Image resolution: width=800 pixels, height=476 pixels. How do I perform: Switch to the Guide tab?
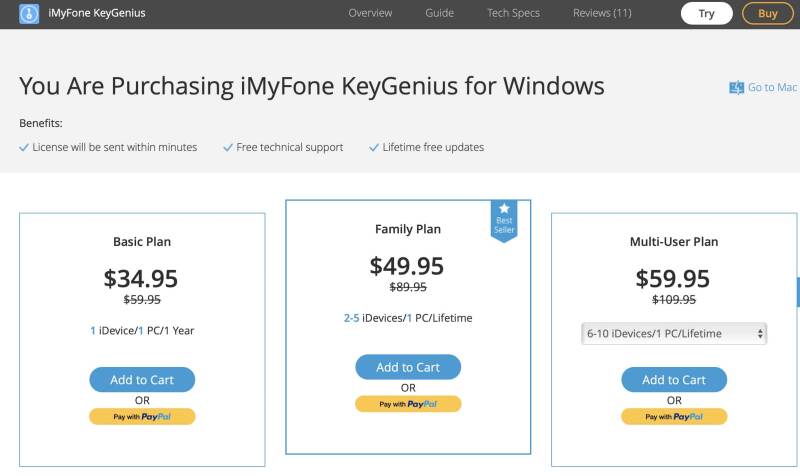pos(439,13)
